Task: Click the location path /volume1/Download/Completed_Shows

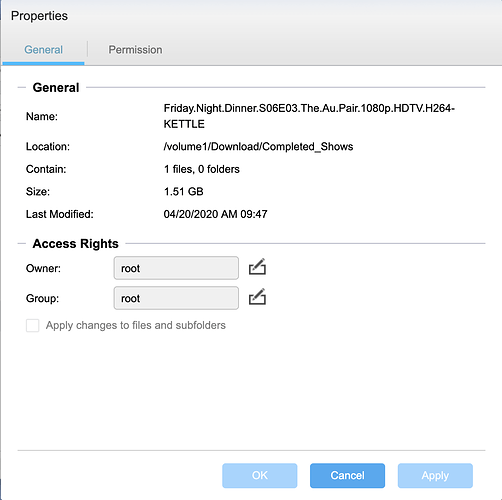Action: coord(258,147)
